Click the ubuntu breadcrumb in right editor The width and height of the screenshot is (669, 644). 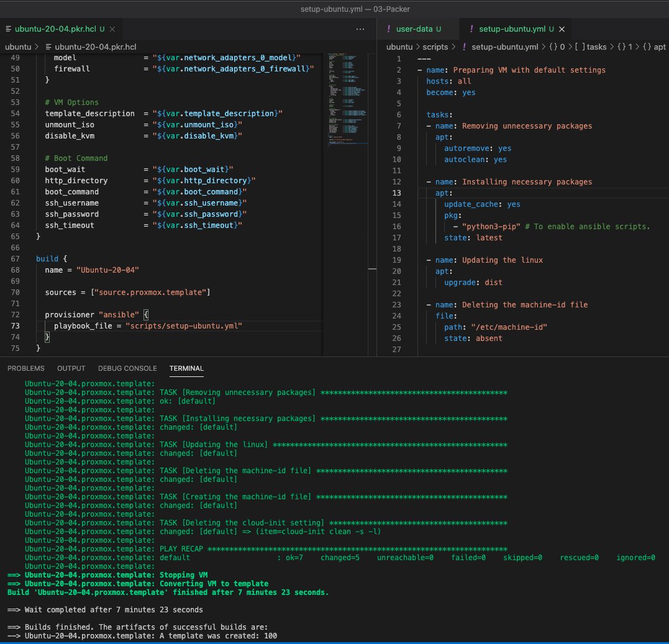(x=399, y=47)
